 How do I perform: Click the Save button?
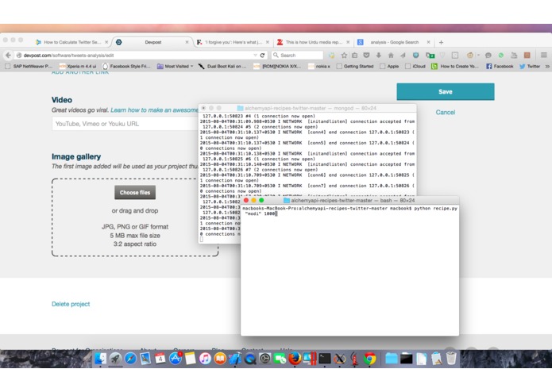pyautogui.click(x=446, y=92)
